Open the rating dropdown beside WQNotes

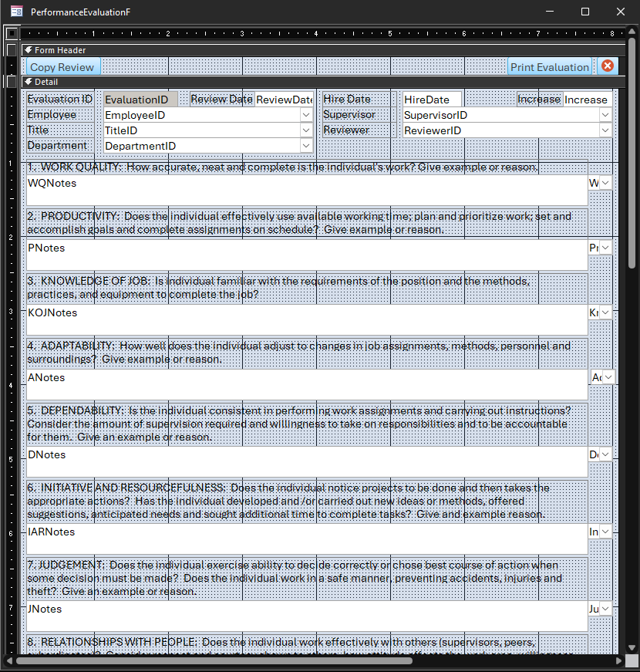(x=605, y=183)
